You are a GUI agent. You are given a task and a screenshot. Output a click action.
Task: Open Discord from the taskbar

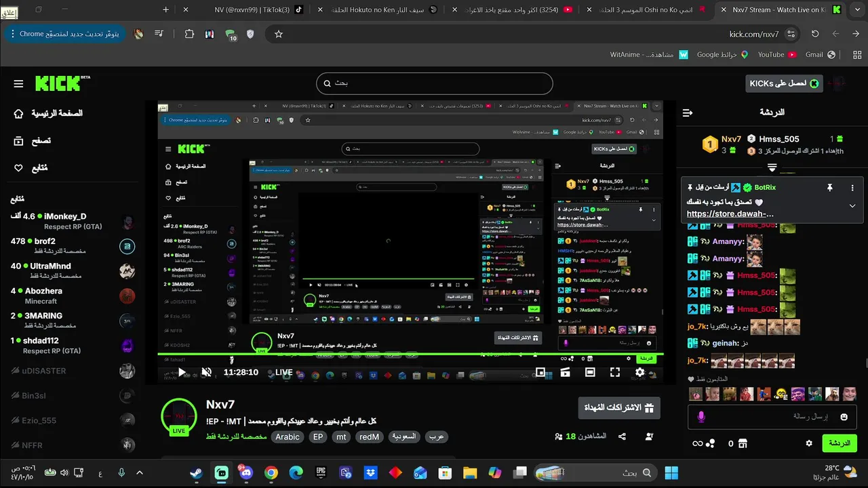[245, 472]
